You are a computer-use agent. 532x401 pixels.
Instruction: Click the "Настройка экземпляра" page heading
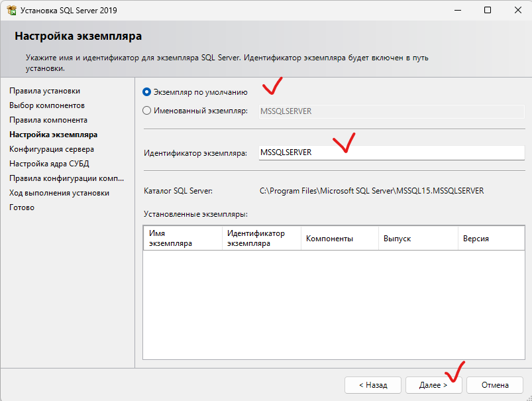click(x=78, y=36)
